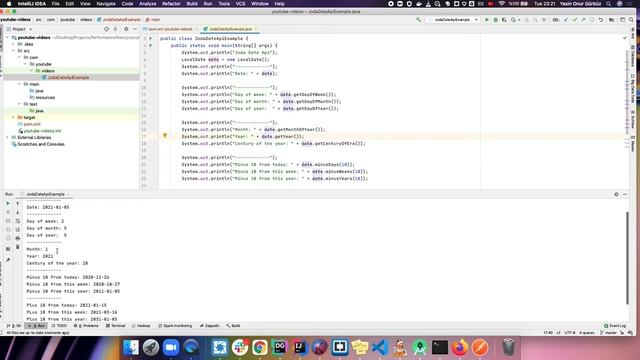Click the run gutter arrow beside class declaration

click(151, 38)
